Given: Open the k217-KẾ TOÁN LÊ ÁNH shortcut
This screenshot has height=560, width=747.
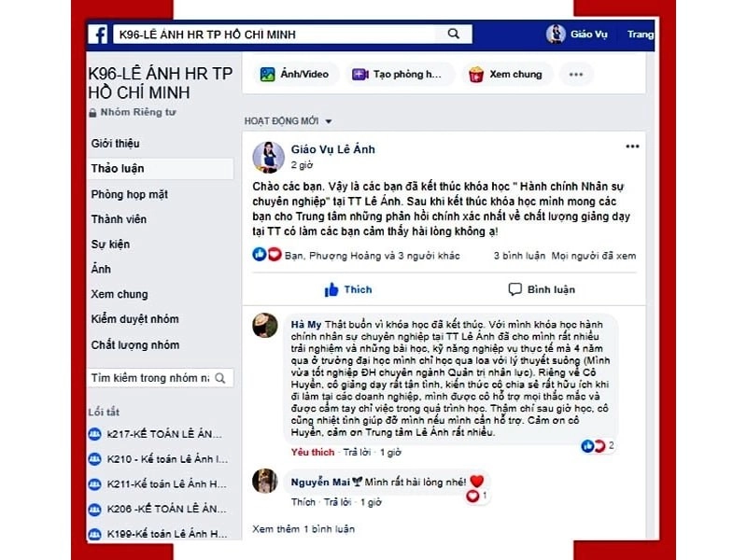Looking at the screenshot, I should tap(156, 434).
